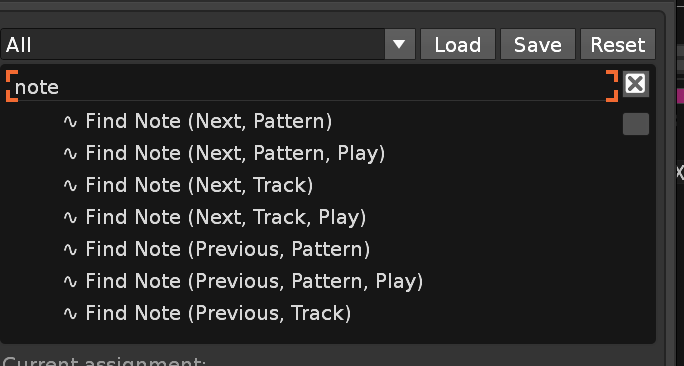Click wave icon beside Find Note (Next, Track, Play)
This screenshot has height=366, width=684.
(70, 217)
